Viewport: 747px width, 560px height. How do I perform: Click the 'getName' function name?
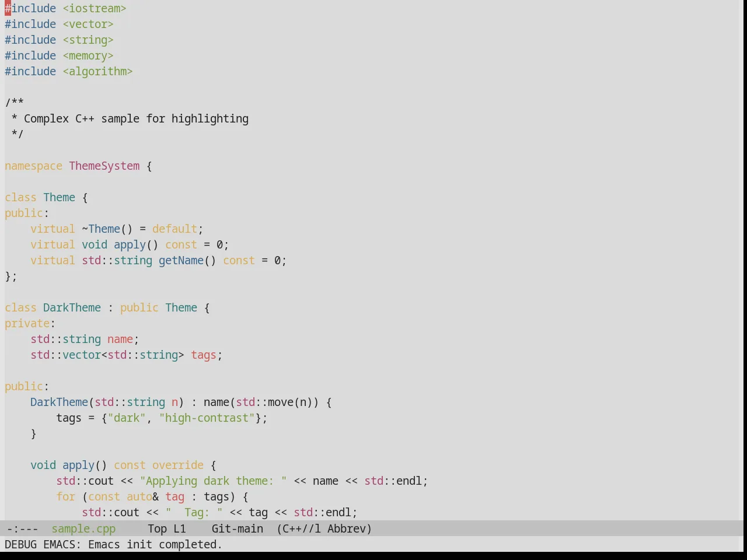181,260
